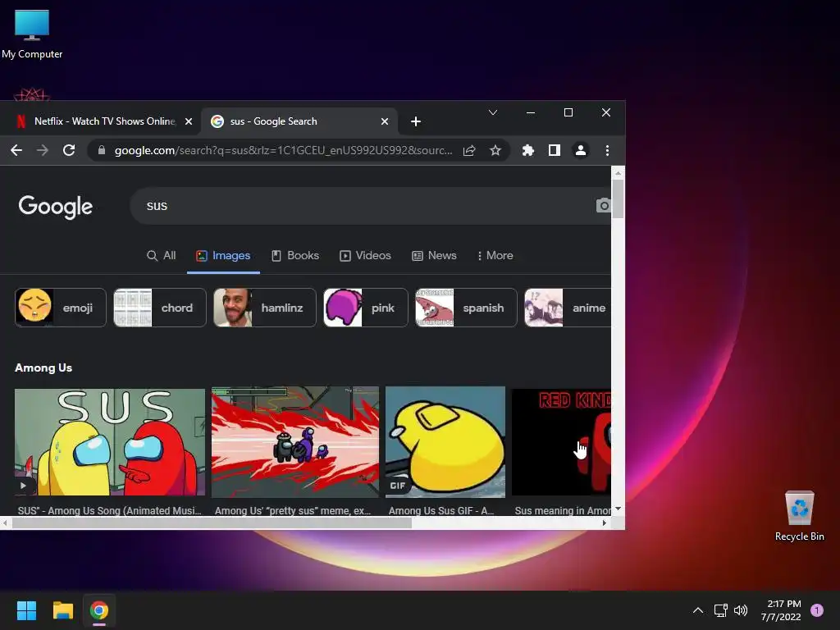840x630 pixels.
Task: Open the 2:17 PM clock and date
Action: click(x=781, y=610)
